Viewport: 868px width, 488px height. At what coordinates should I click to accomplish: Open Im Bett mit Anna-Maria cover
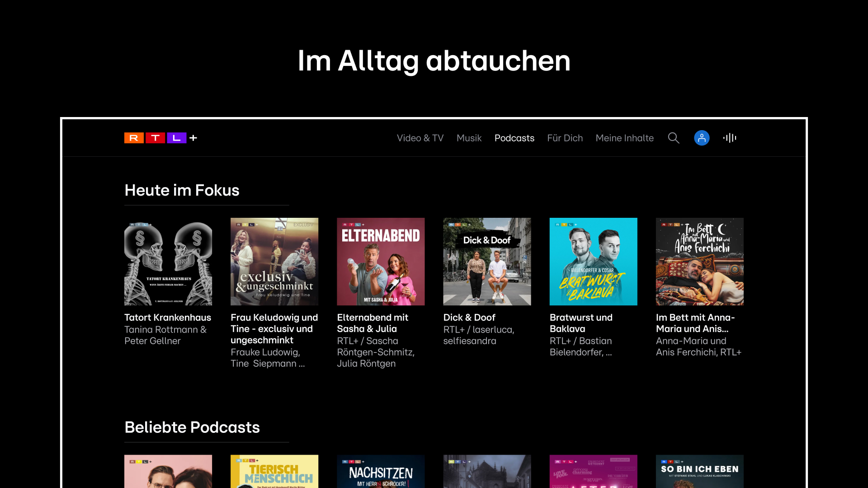pos(699,262)
